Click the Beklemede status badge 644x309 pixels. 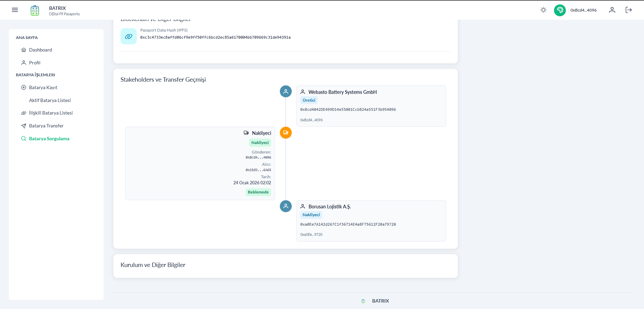tap(258, 192)
